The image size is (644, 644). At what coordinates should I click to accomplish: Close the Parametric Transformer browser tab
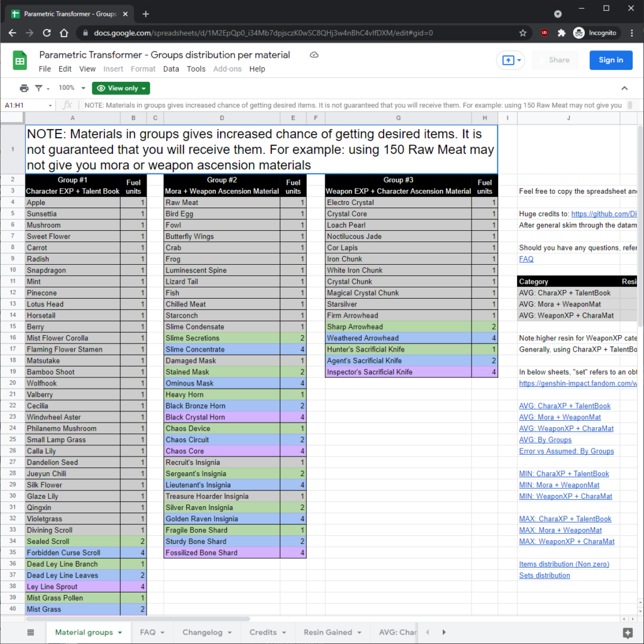(125, 14)
